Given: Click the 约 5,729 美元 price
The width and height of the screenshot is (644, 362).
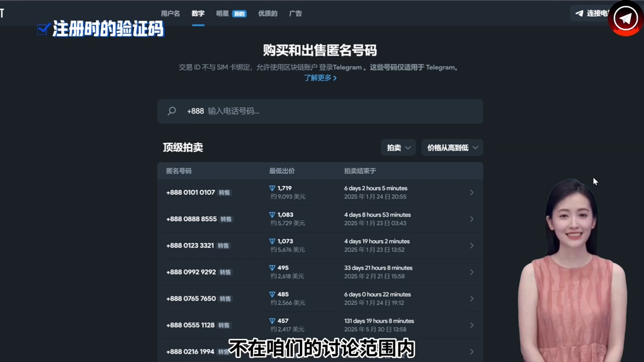Looking at the screenshot, I should [x=288, y=223].
